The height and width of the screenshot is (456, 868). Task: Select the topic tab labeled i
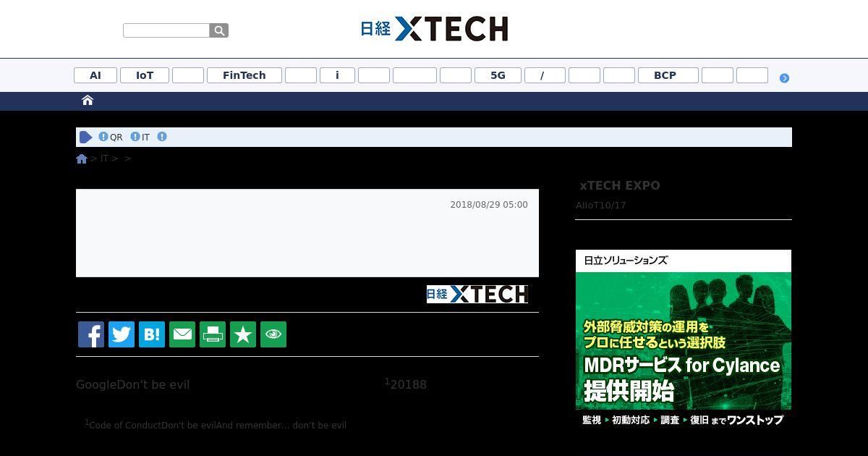(x=337, y=75)
